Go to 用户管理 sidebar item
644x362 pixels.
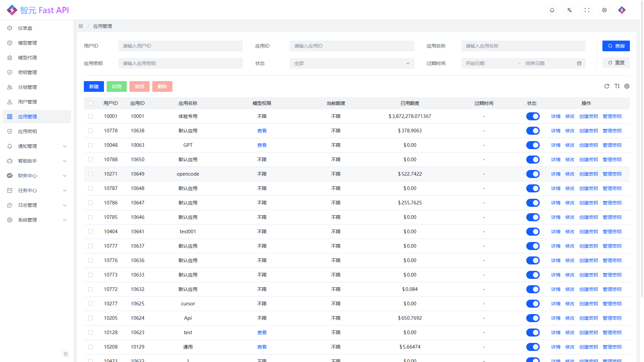coord(28,102)
